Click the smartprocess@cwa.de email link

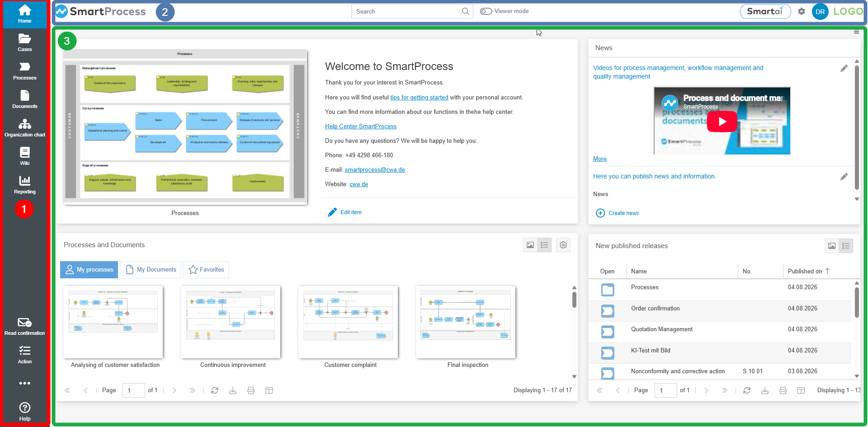coord(375,169)
